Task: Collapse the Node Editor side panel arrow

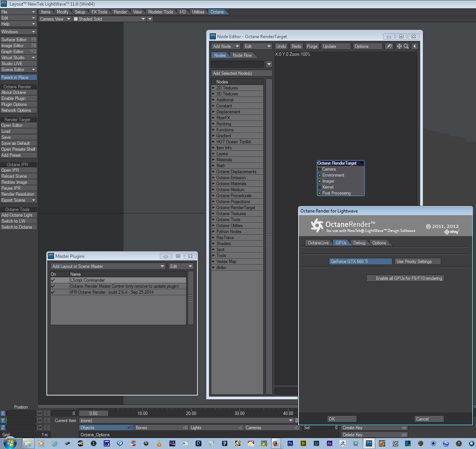Action: tap(415, 46)
